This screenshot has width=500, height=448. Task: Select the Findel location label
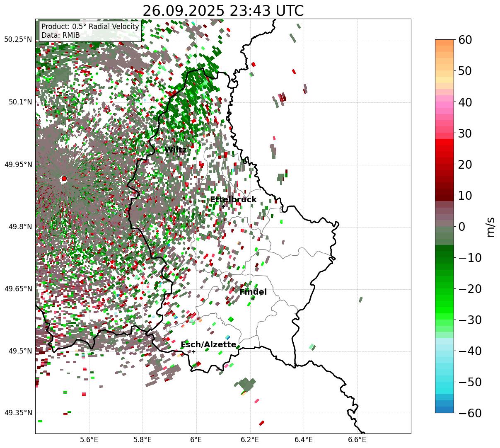(x=253, y=292)
